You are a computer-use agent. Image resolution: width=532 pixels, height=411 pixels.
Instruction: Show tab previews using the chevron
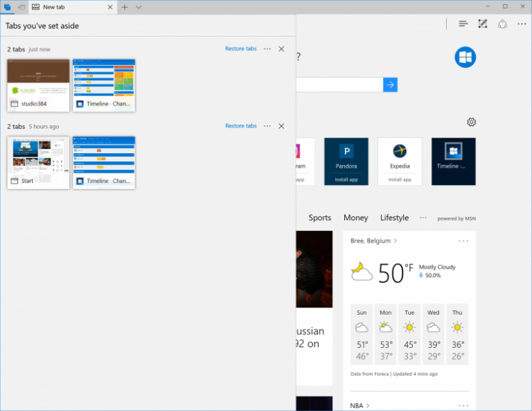pos(138,6)
